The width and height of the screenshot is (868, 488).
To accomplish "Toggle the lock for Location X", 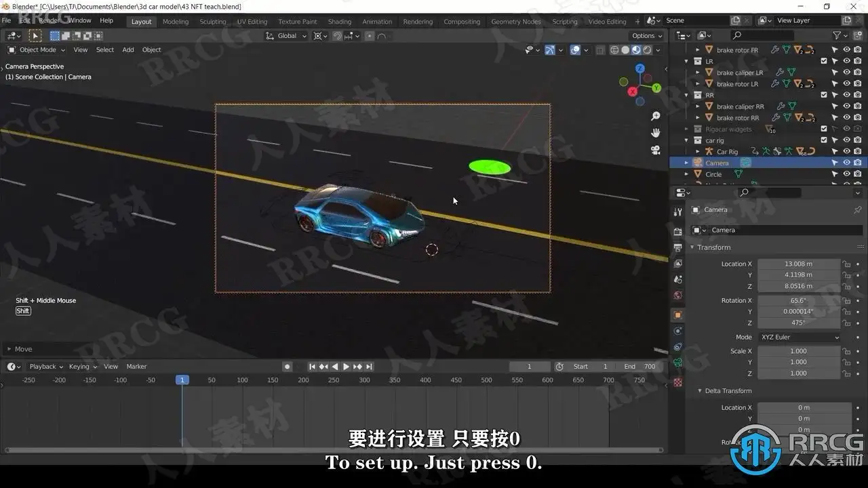I will pyautogui.click(x=846, y=264).
